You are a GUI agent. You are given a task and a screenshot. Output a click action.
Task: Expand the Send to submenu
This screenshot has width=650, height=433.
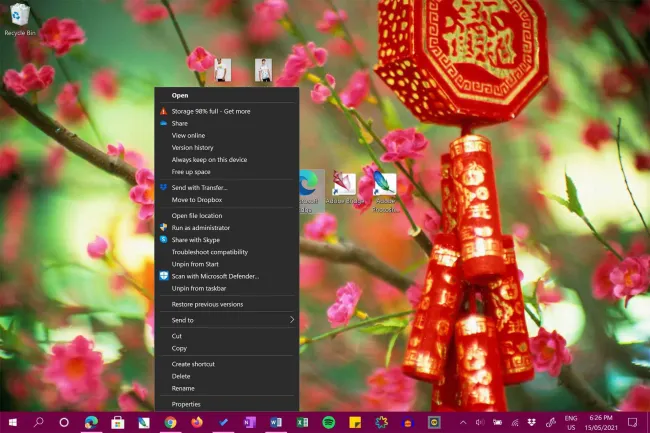[x=227, y=320]
